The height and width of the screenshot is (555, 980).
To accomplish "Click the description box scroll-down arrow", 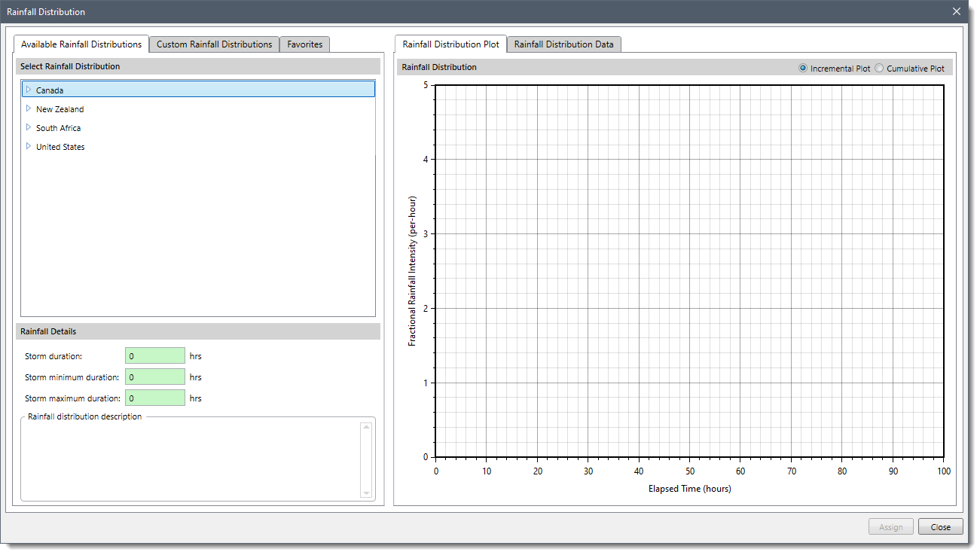I will pyautogui.click(x=366, y=492).
